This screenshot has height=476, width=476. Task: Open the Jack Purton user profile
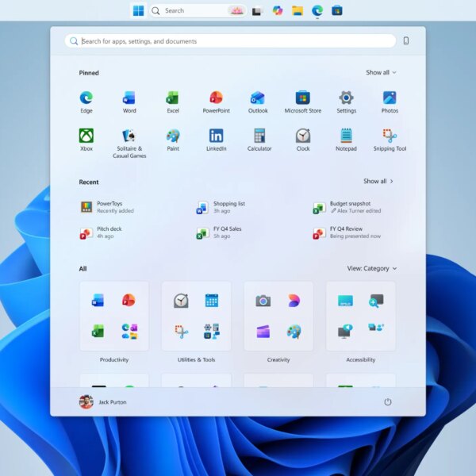[x=103, y=402]
